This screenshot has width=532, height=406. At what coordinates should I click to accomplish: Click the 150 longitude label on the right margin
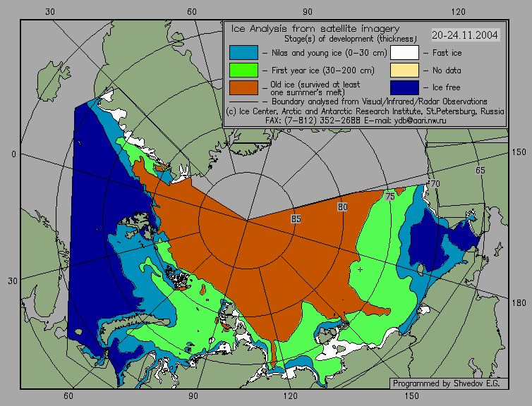pos(519,152)
